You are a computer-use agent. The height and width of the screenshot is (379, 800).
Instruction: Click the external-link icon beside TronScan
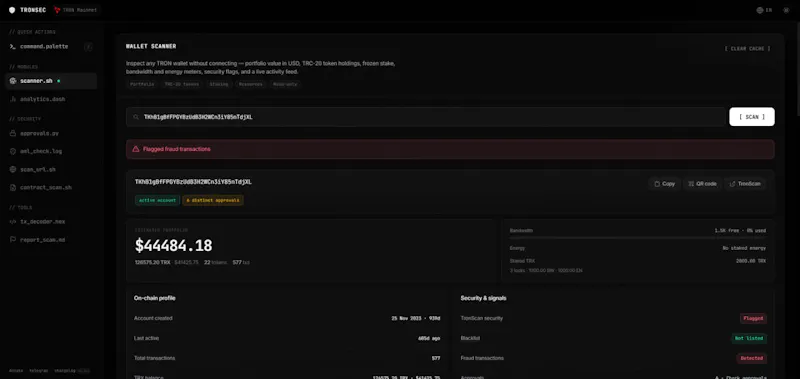point(733,184)
